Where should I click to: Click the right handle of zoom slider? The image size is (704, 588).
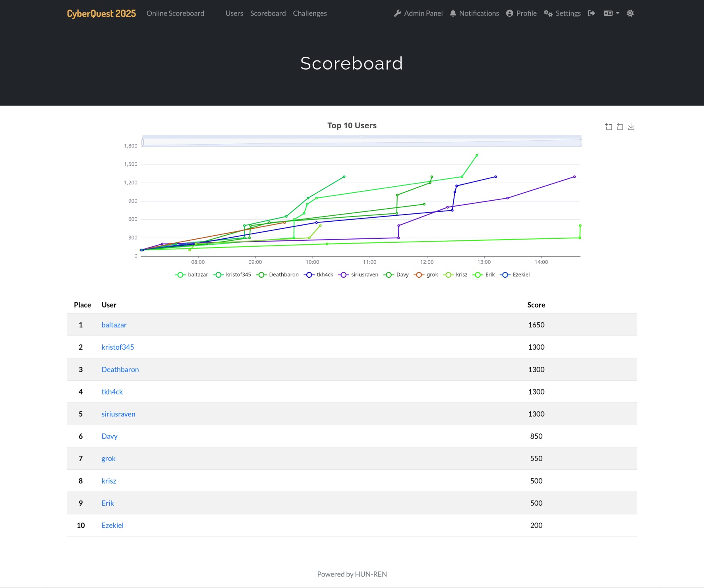[x=581, y=142]
